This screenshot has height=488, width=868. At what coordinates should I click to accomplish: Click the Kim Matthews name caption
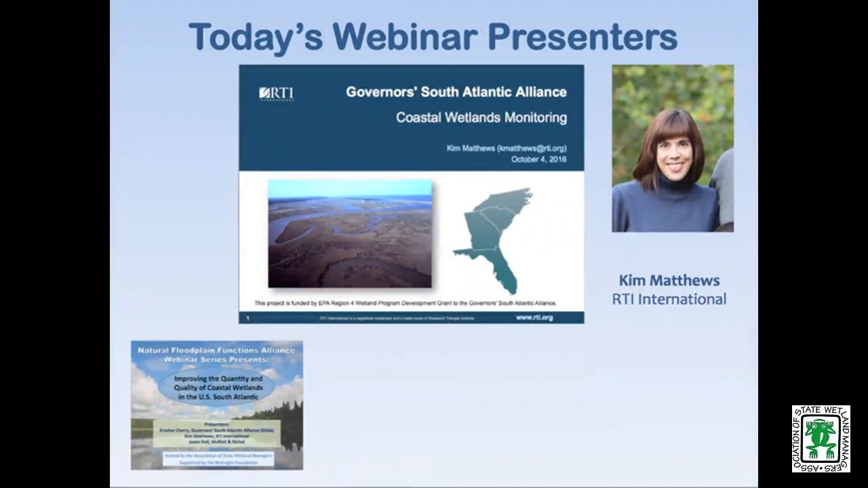[669, 281]
